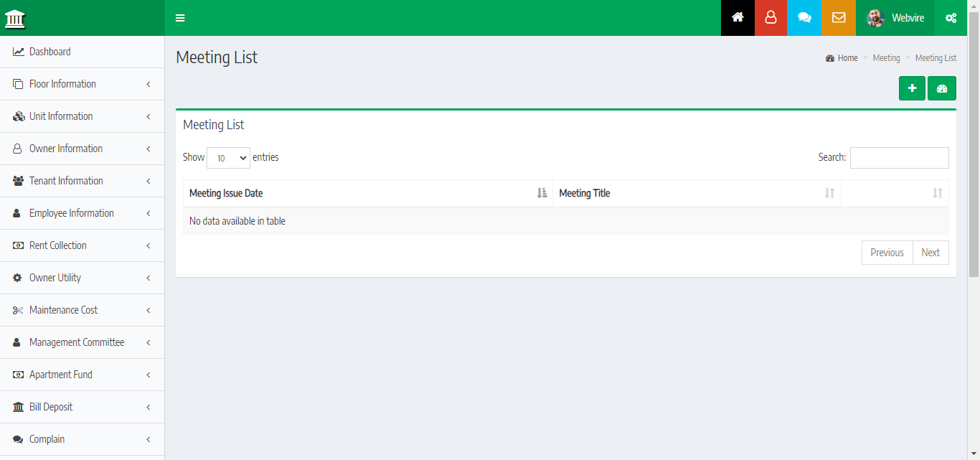Click the black home icon in top bar
This screenshot has width=980, height=460.
click(738, 18)
